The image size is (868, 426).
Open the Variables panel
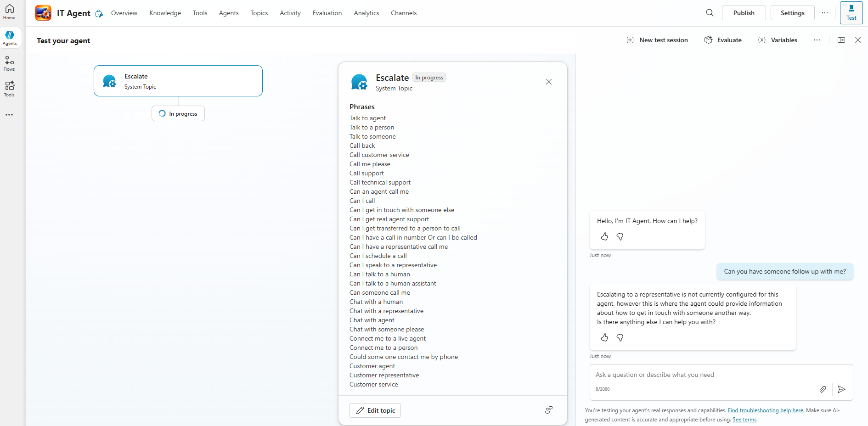coord(778,40)
